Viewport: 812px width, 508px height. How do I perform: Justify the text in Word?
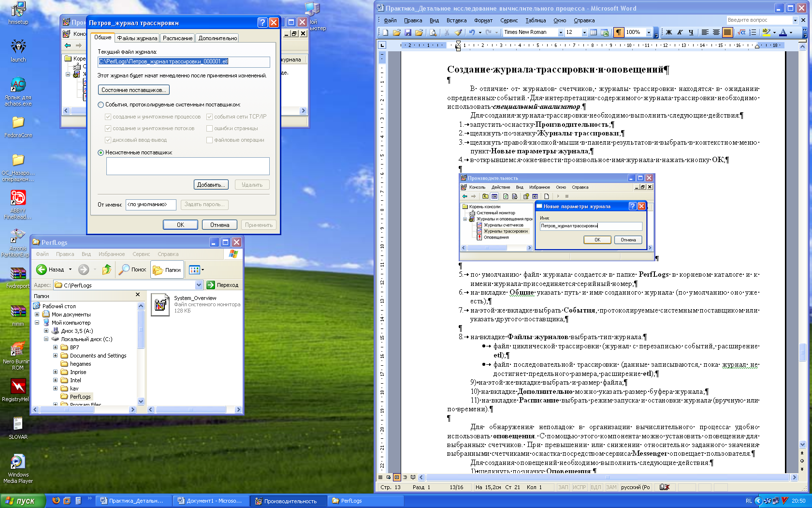tap(727, 32)
